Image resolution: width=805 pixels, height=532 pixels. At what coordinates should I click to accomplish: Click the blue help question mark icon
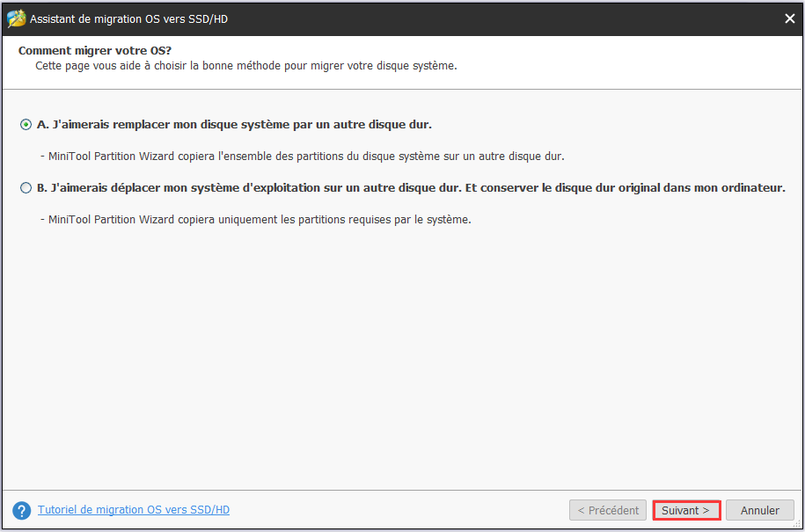[x=22, y=510]
